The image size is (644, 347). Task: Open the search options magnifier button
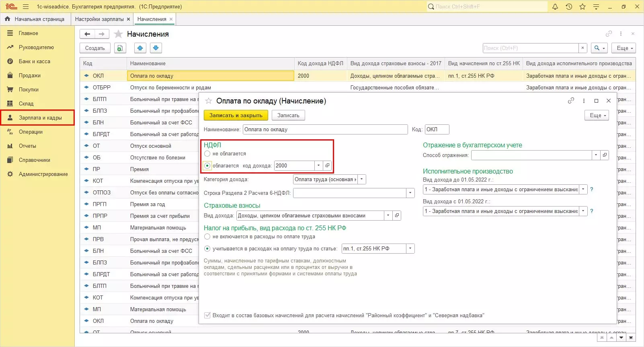coord(599,48)
